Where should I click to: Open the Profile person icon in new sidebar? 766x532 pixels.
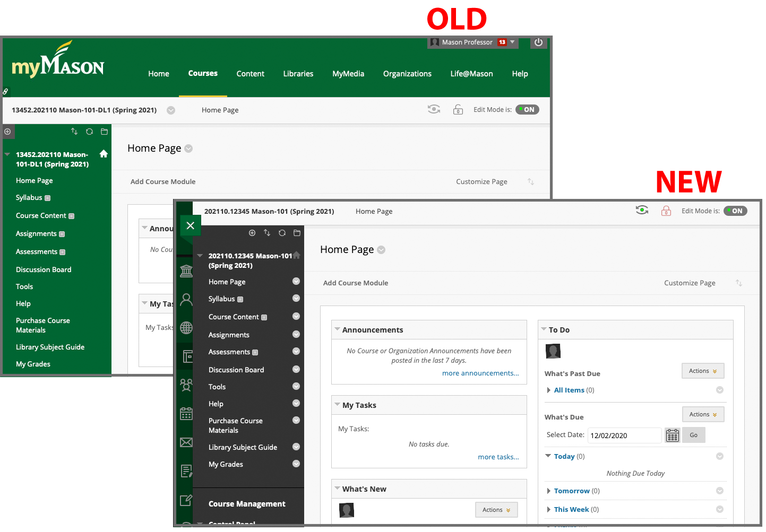pyautogui.click(x=186, y=300)
